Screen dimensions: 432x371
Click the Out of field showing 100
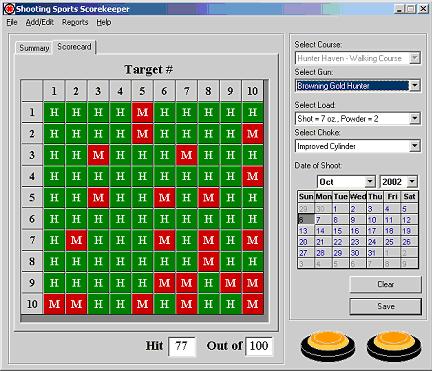point(259,346)
